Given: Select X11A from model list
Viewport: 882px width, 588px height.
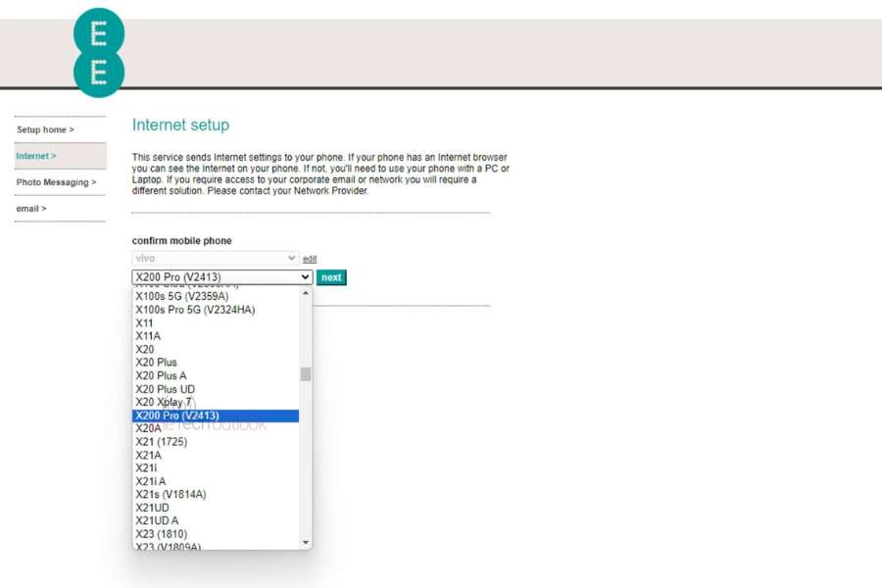Looking at the screenshot, I should [x=148, y=336].
